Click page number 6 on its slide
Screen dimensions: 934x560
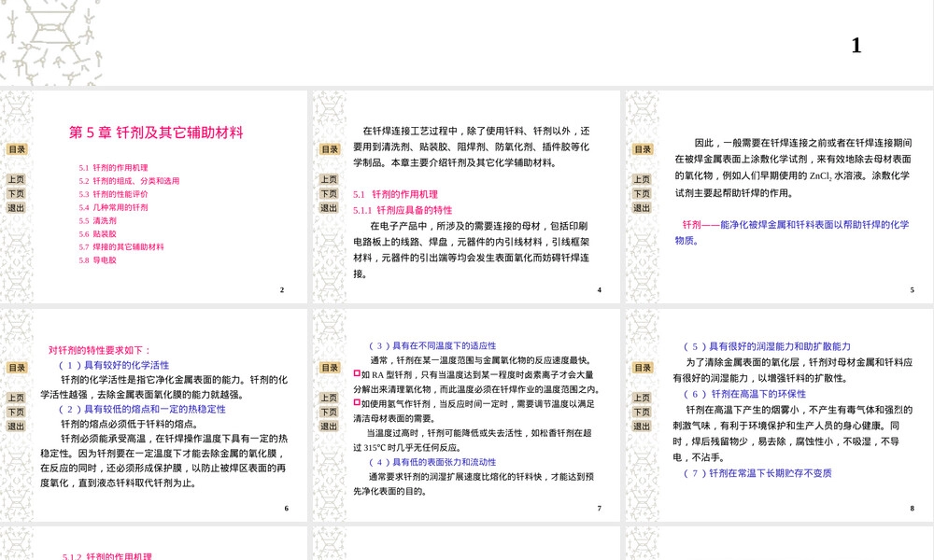(x=286, y=509)
